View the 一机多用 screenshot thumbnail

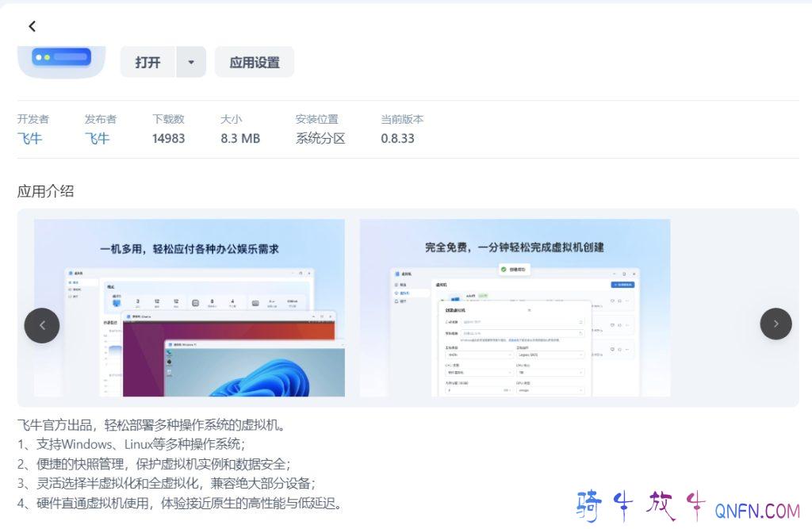point(190,308)
